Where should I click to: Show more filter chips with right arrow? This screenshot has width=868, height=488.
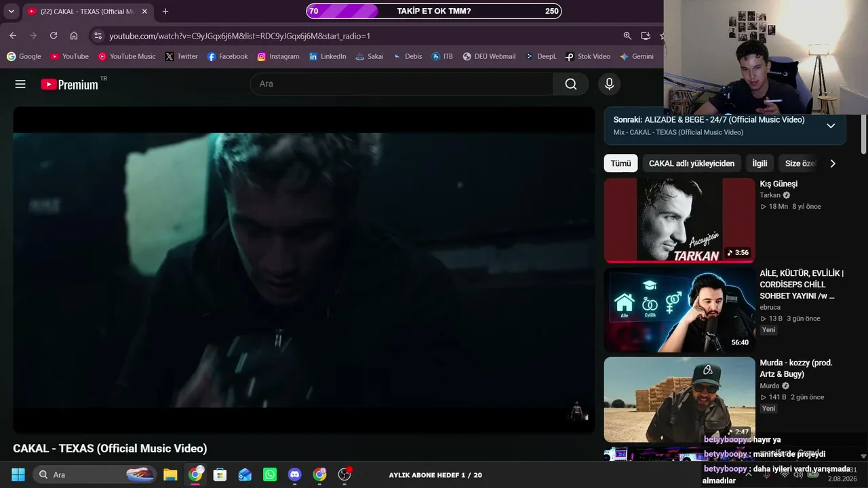click(x=833, y=163)
